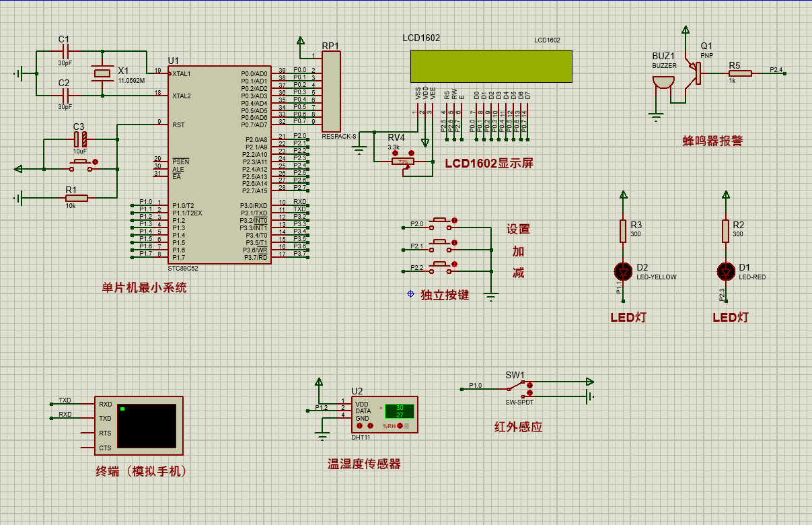Toggle the latch dot on P2.0 button

(x=455, y=220)
